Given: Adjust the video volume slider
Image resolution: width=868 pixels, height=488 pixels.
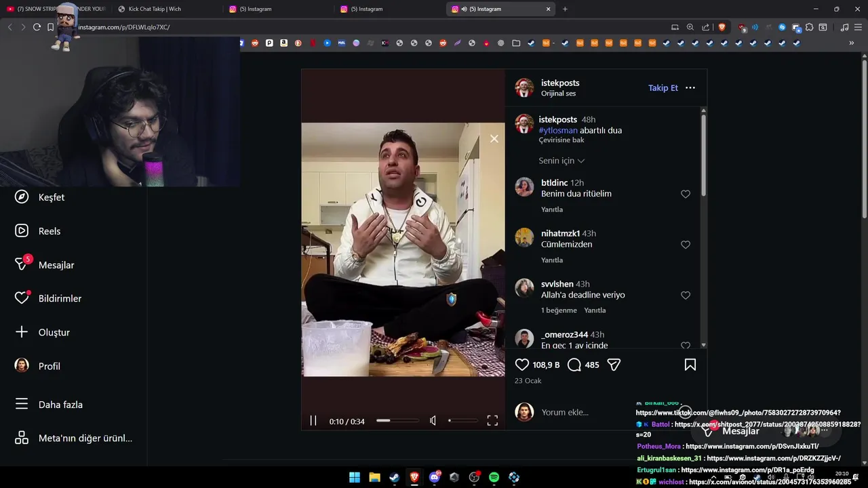Looking at the screenshot, I should click(x=462, y=421).
